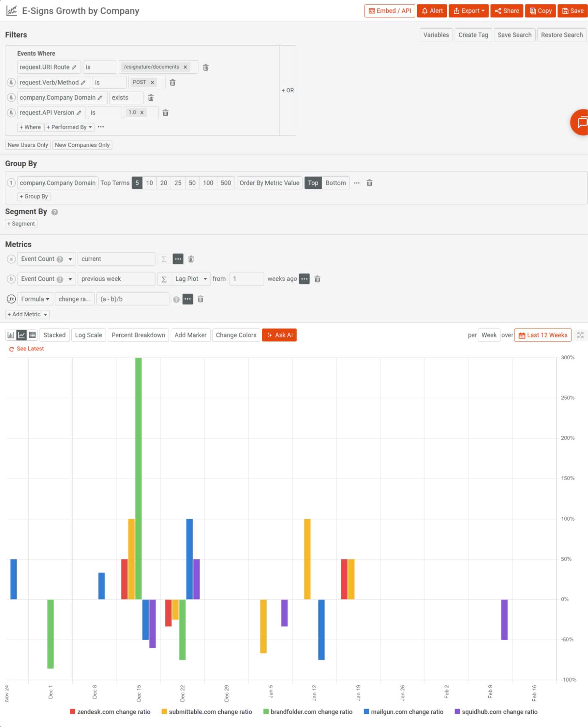
Task: Open the Export dropdown menu
Action: [x=468, y=11]
